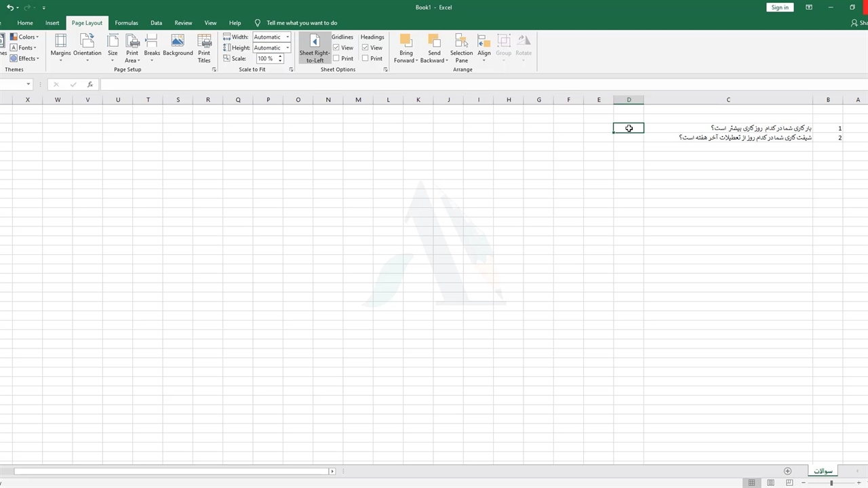
Task: Open the Orientation menu
Action: [x=87, y=47]
